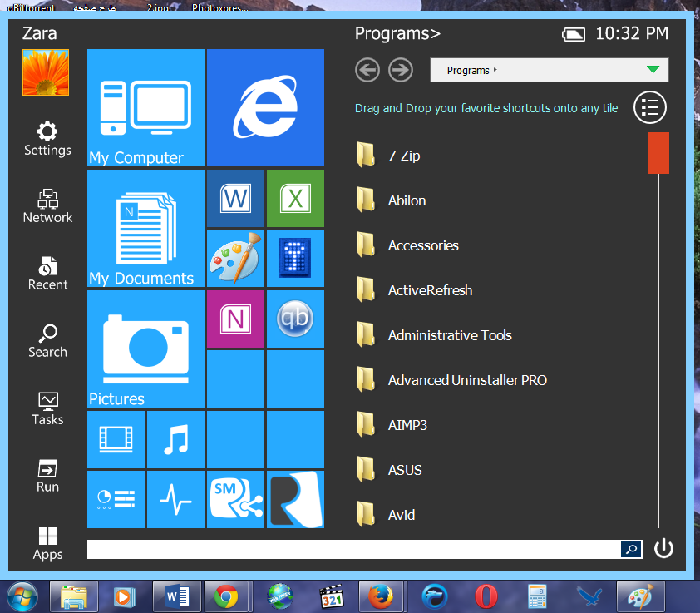This screenshot has width=700, height=613.
Task: Open Word from the taskbar
Action: (x=177, y=597)
